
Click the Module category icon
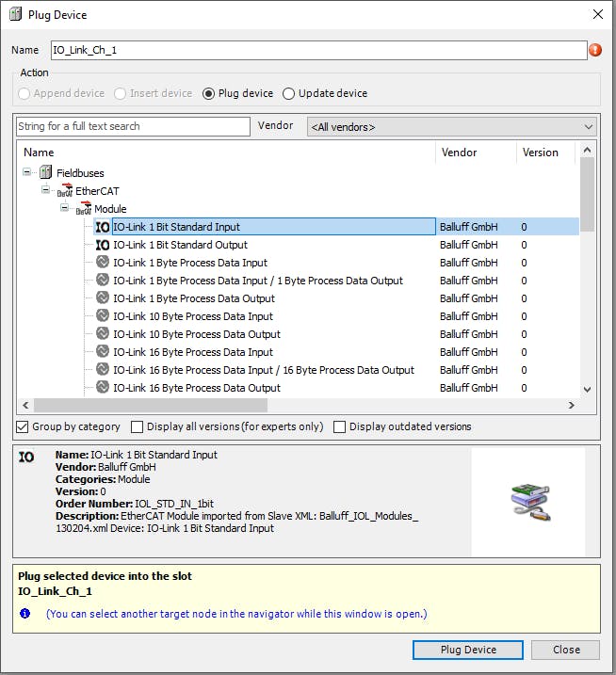coord(84,208)
